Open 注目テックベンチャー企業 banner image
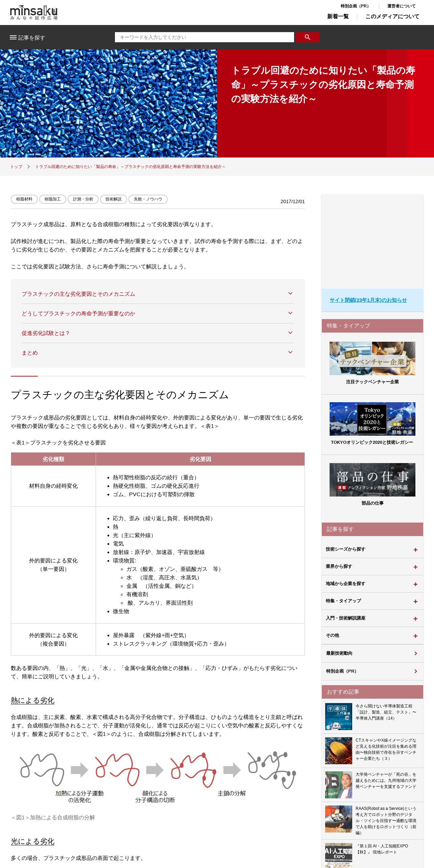The image size is (434, 868). pos(372,358)
